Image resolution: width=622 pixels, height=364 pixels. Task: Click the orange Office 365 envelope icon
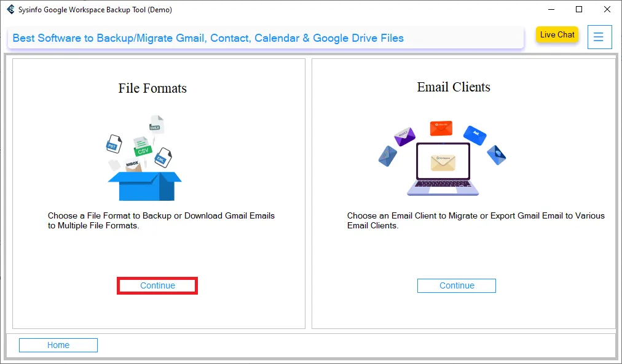pyautogui.click(x=441, y=128)
